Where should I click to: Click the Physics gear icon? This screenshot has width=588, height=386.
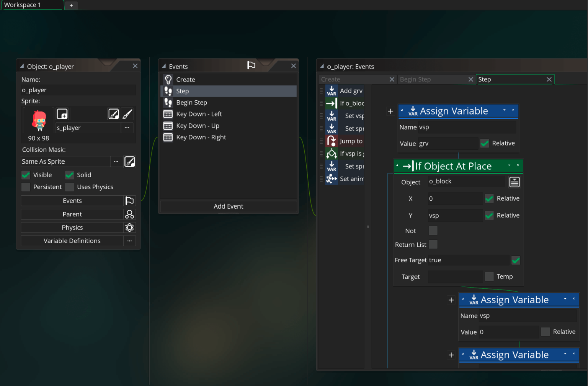(129, 227)
